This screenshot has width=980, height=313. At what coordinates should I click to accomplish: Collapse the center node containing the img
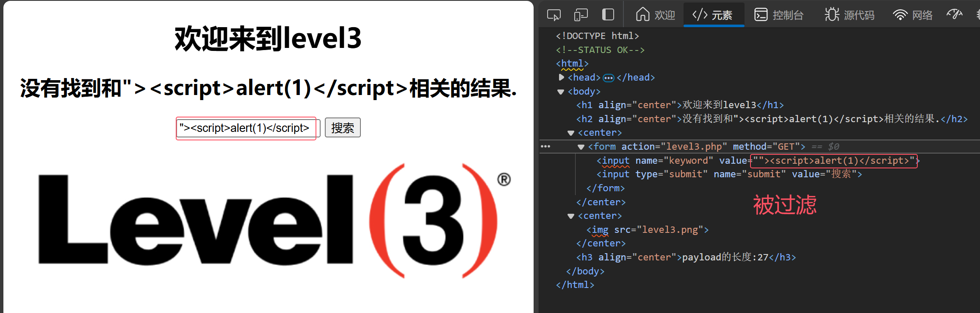click(x=571, y=216)
